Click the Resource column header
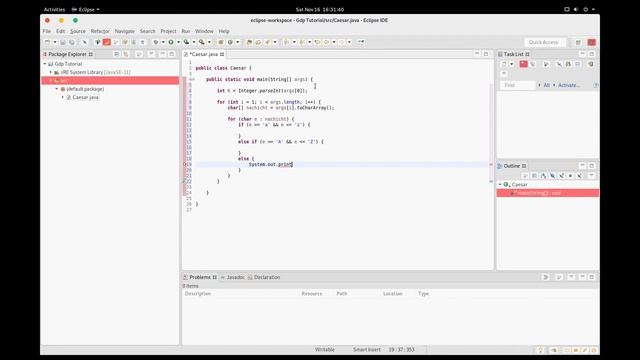 point(312,293)
